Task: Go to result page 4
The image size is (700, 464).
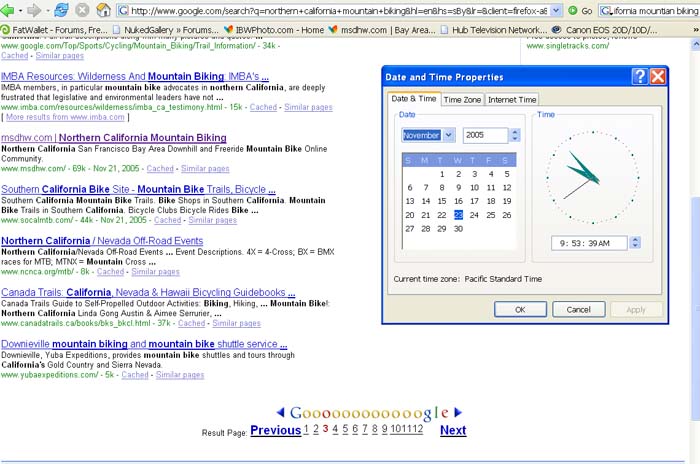Action: click(335, 429)
